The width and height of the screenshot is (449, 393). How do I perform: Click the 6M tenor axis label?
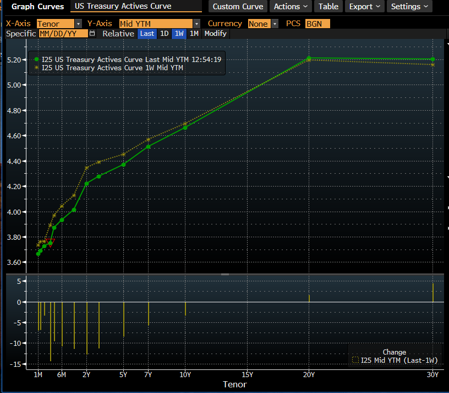62,375
